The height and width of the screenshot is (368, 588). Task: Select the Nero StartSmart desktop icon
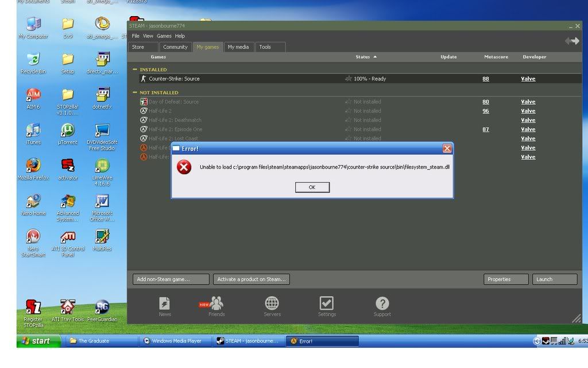point(33,243)
